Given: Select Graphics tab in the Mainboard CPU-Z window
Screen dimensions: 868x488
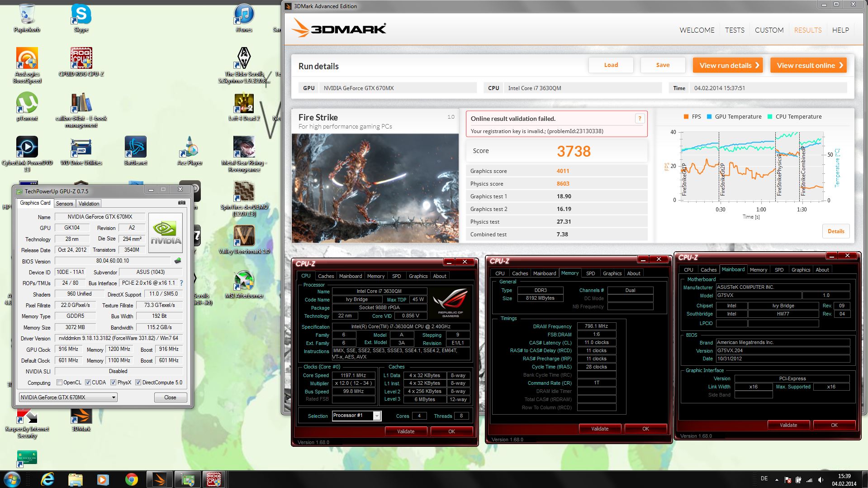Looking at the screenshot, I should click(801, 270).
